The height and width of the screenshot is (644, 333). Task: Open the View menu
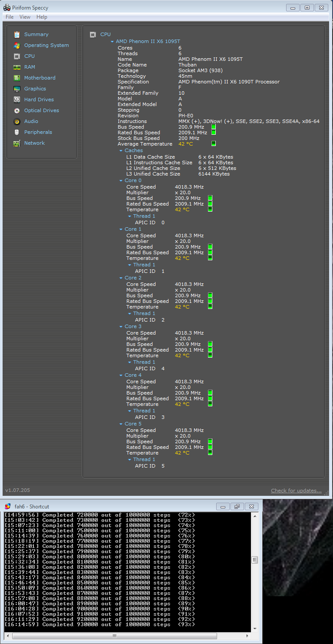click(25, 17)
